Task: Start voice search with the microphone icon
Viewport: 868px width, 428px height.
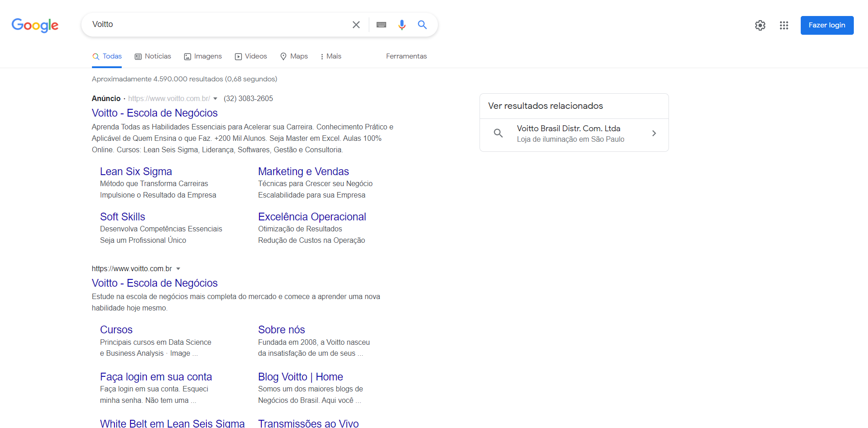Action: tap(402, 25)
